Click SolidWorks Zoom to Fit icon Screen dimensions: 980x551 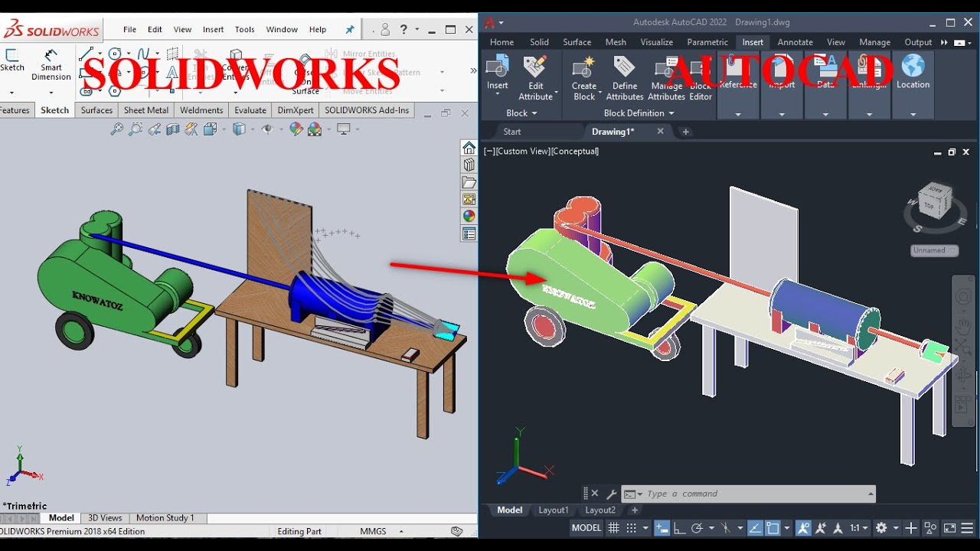(116, 129)
